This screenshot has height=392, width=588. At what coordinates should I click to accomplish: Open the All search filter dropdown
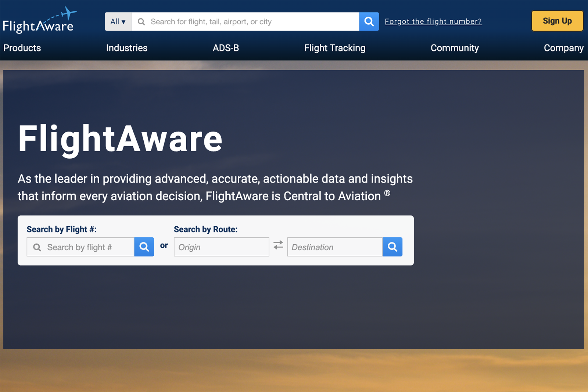coord(118,21)
